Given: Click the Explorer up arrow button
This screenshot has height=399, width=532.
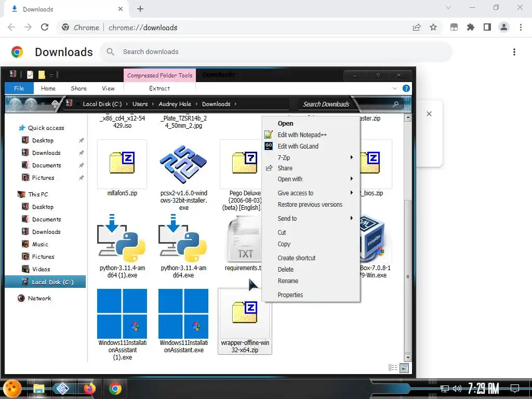Looking at the screenshot, I should pos(55,104).
